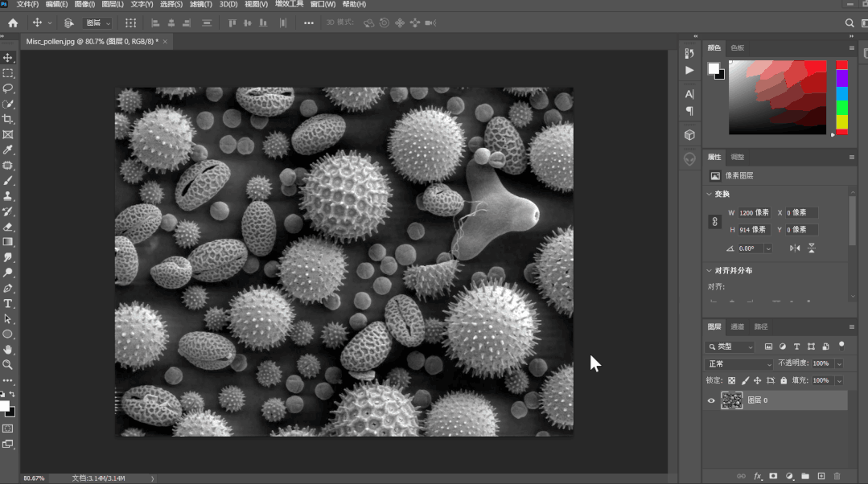Select the Clone Stamp tool
The width and height of the screenshot is (868, 484).
pos(10,196)
